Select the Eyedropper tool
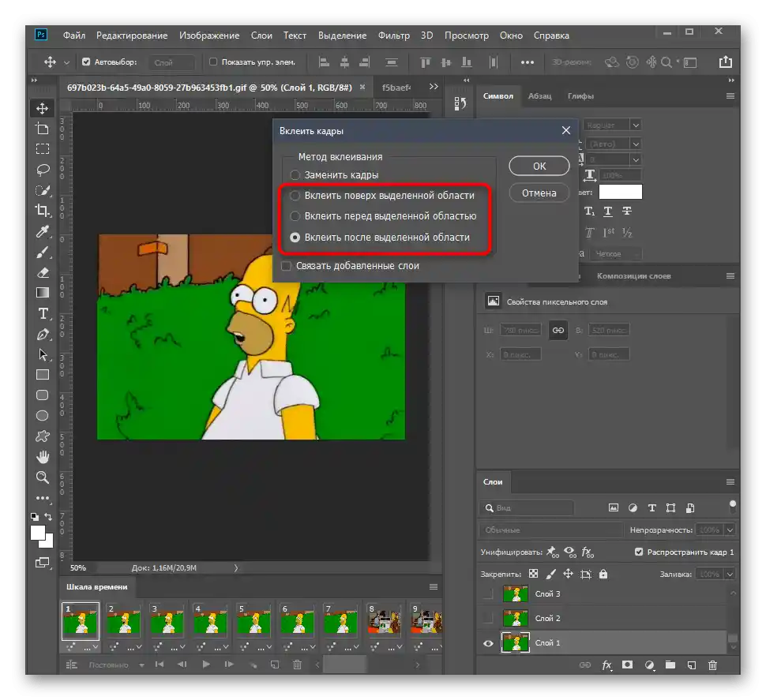This screenshot has width=766, height=700. click(x=43, y=231)
